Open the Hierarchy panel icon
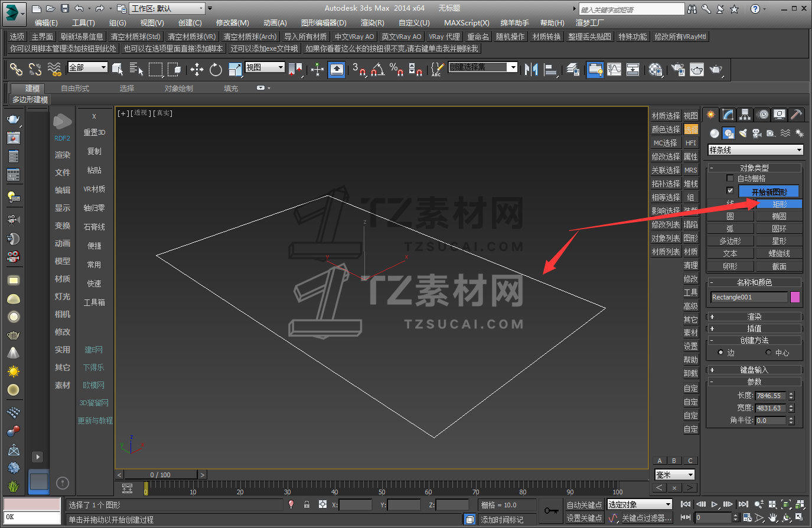Viewport: 812px width, 528px height. [745, 115]
